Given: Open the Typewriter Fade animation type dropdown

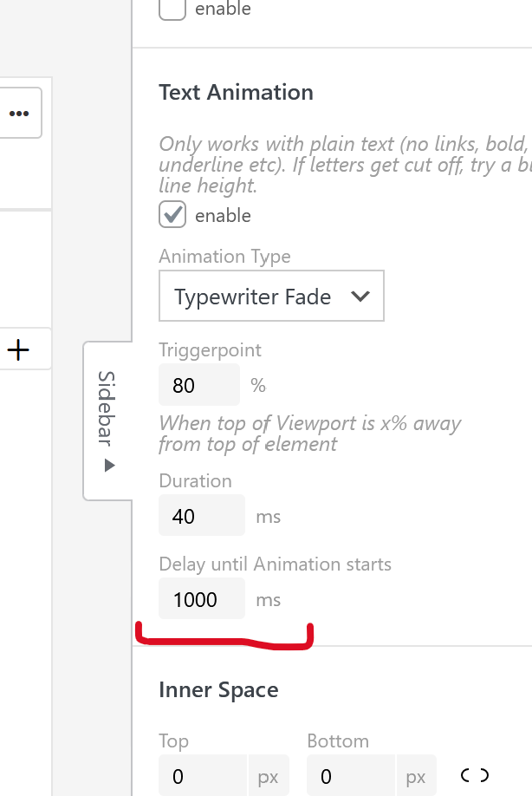Looking at the screenshot, I should pyautogui.click(x=271, y=297).
